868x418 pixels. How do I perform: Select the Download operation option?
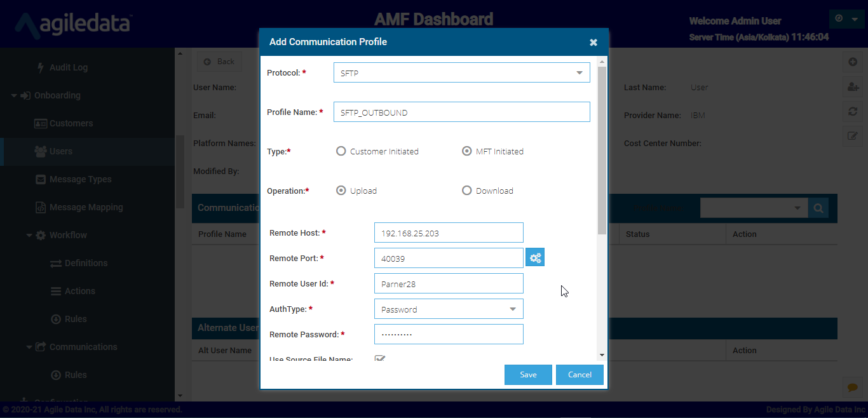[467, 191]
